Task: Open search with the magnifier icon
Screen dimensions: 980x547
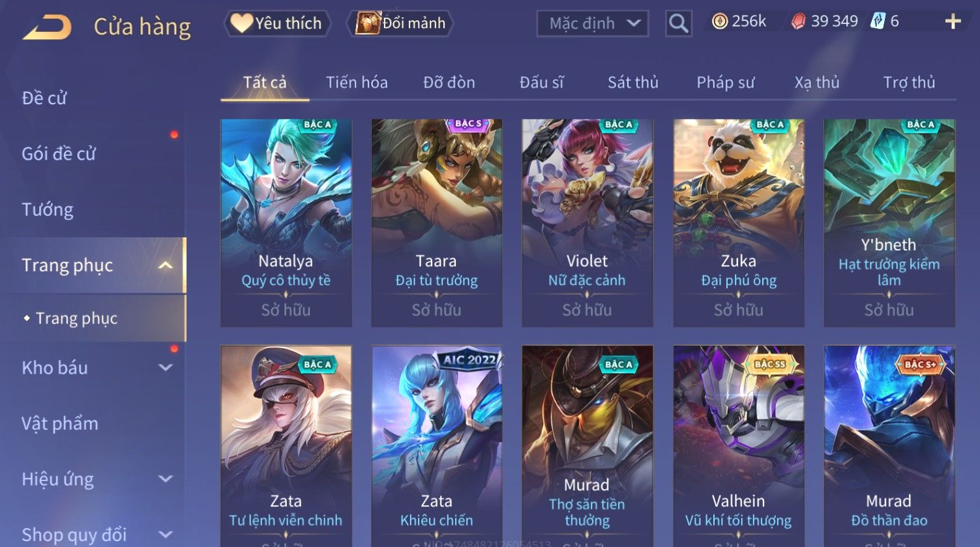Action: [x=678, y=23]
